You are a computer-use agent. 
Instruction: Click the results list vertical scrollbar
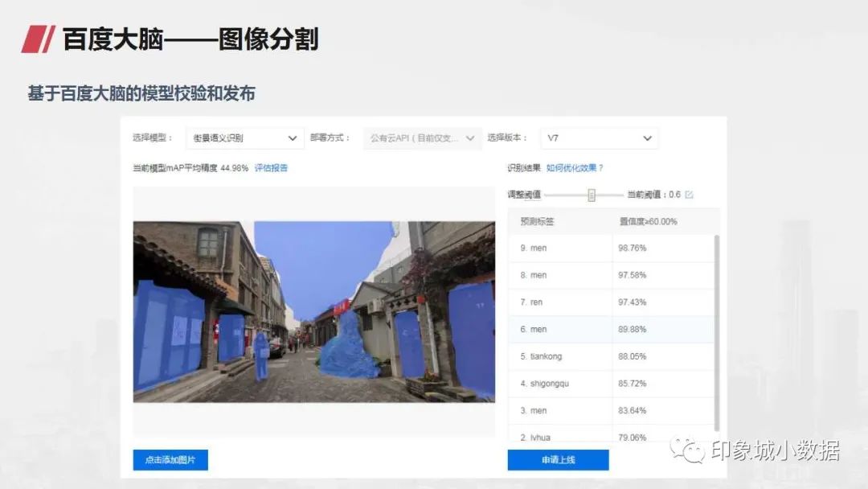tap(717, 332)
